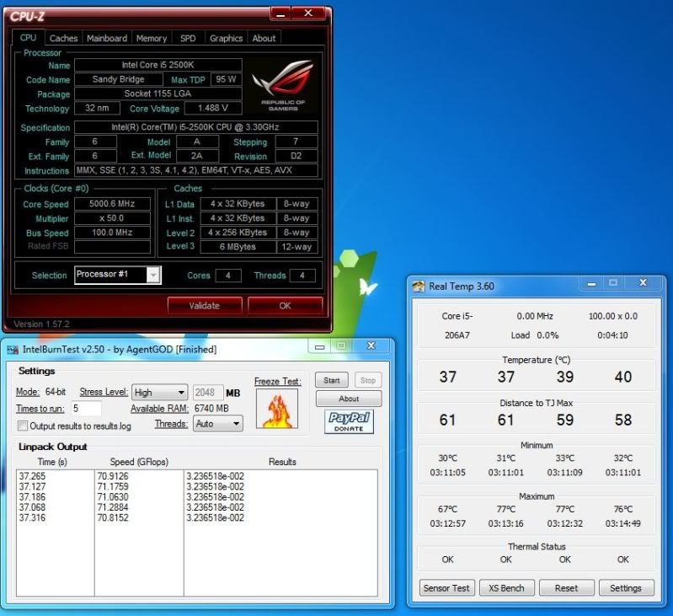Screen dimensions: 673x616
Task: Switch to the Mainboard tab
Action: coord(107,38)
